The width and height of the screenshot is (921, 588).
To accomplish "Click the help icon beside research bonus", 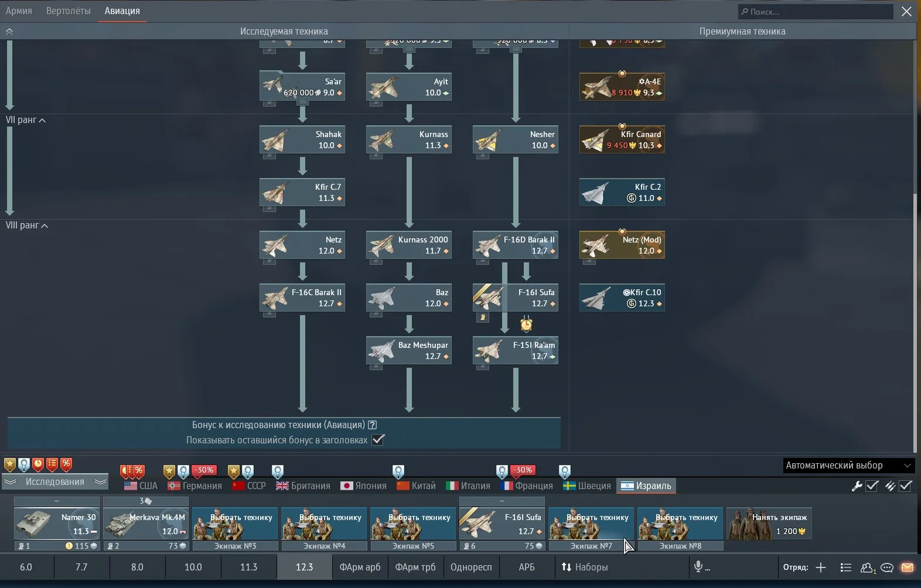I will [x=372, y=425].
